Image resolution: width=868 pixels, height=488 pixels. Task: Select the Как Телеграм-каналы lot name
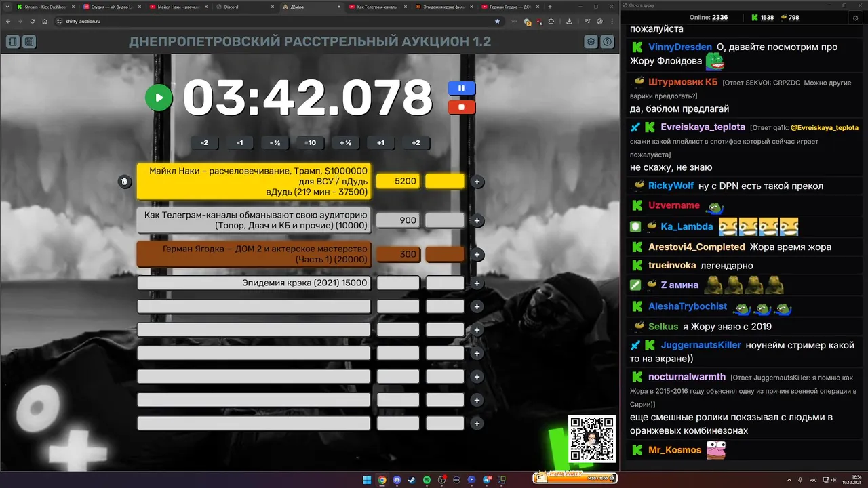254,220
